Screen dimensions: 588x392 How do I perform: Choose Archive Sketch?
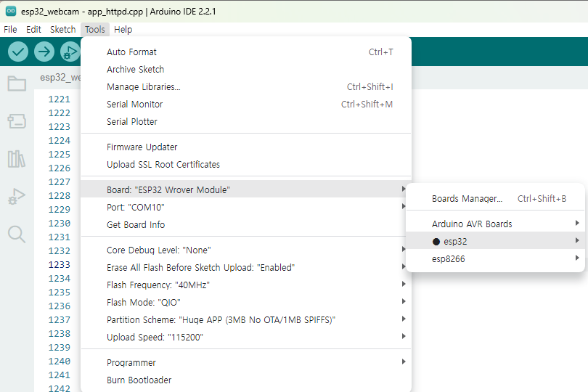246,70
